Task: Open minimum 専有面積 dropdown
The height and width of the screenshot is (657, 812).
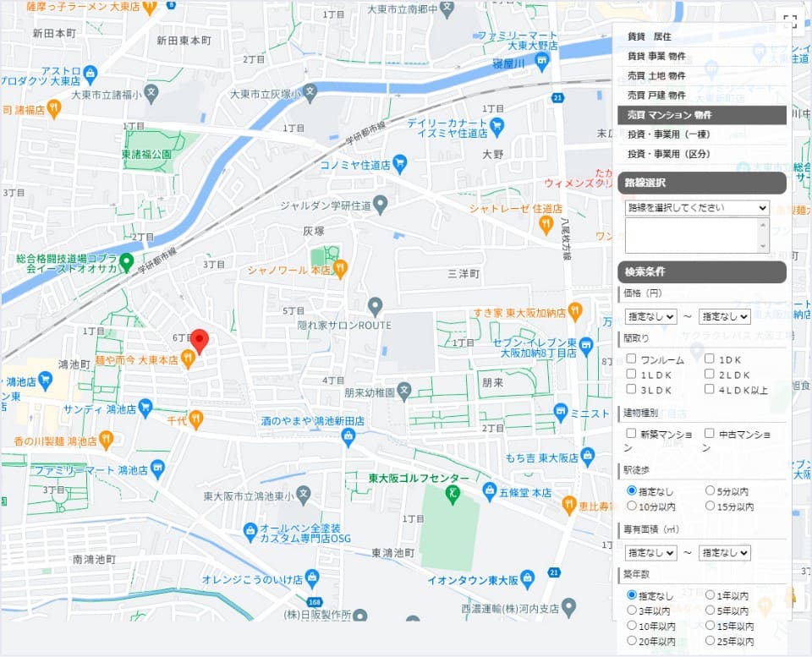Action: [x=651, y=553]
